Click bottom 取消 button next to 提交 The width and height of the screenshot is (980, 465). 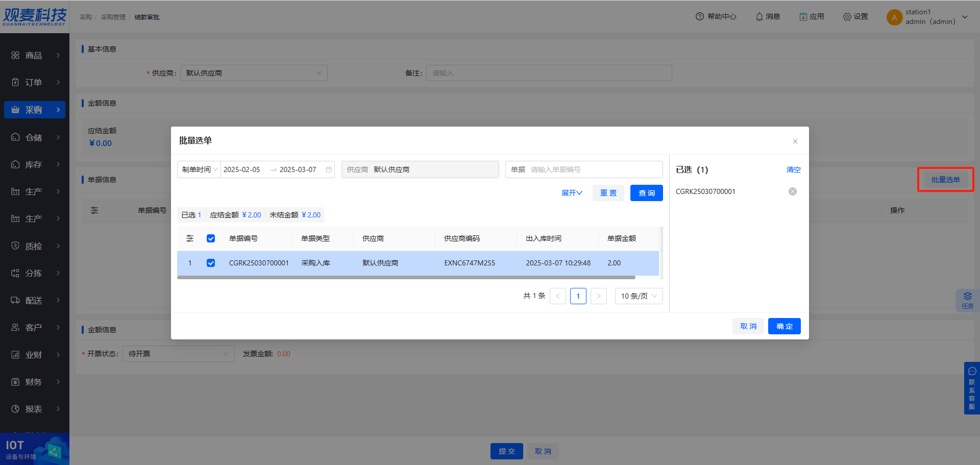point(543,451)
